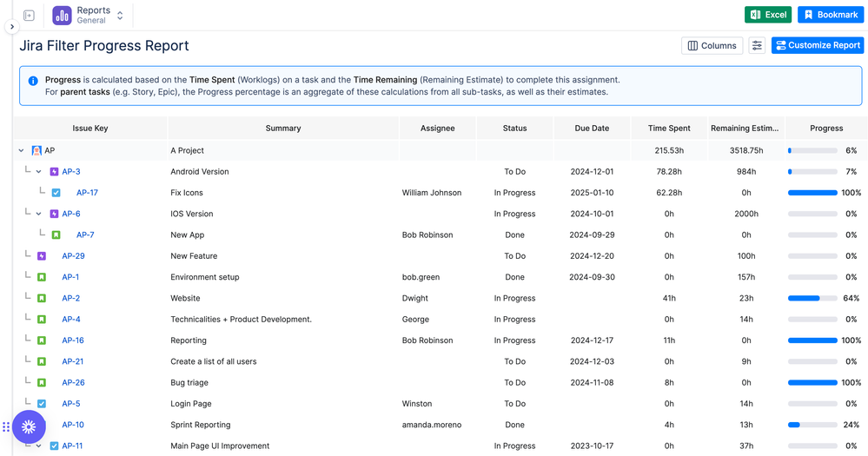The height and width of the screenshot is (456, 868).
Task: Click the AP-17 100% progress bar
Action: [812, 193]
